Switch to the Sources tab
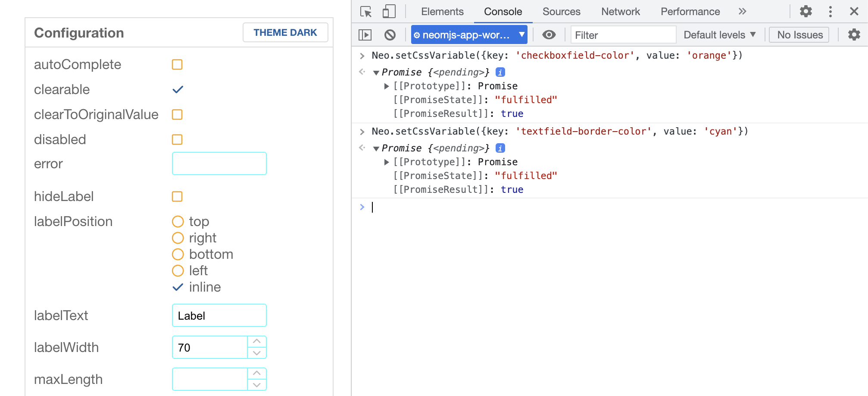This screenshot has width=868, height=396. pyautogui.click(x=561, y=12)
